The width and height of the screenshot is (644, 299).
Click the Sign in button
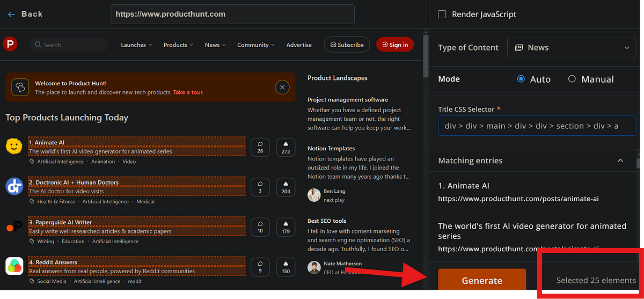pos(395,45)
